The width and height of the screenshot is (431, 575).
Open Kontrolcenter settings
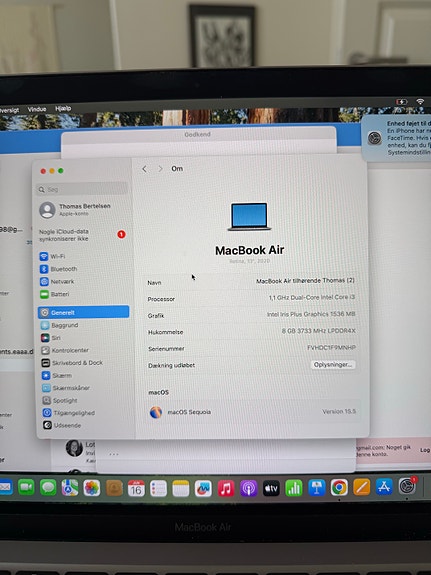point(65,350)
